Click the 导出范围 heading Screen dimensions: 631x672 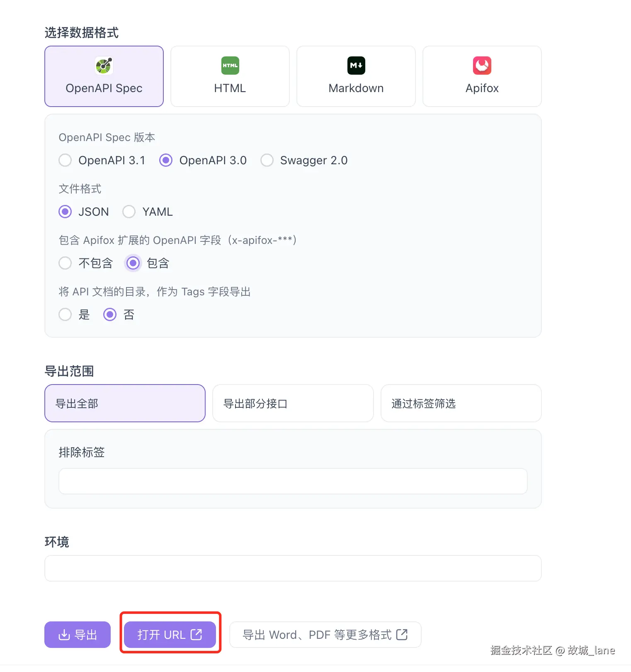point(69,371)
